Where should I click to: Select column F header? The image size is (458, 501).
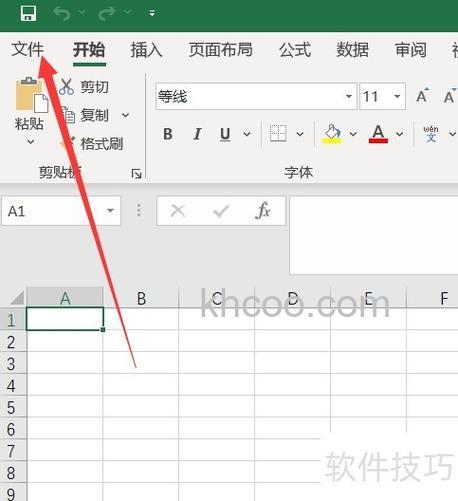pyautogui.click(x=433, y=298)
